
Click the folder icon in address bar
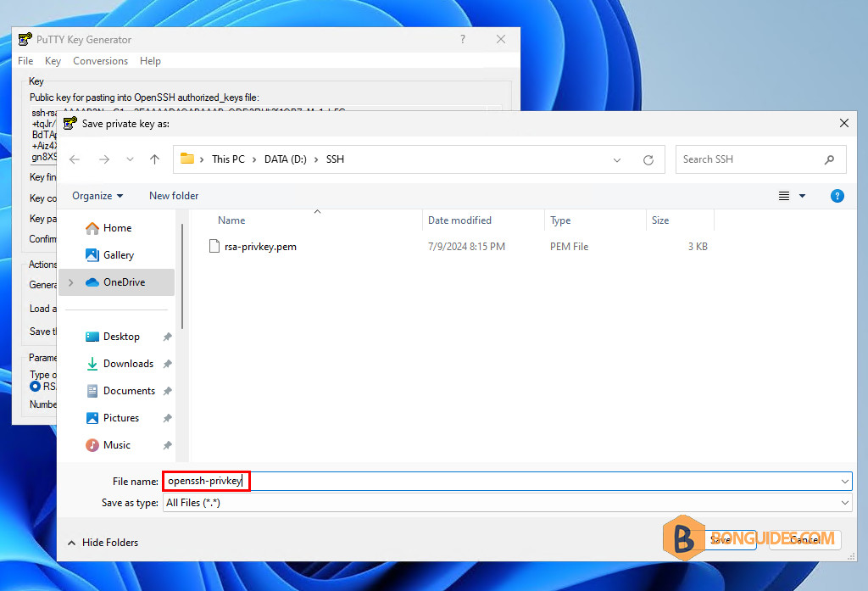(x=187, y=159)
